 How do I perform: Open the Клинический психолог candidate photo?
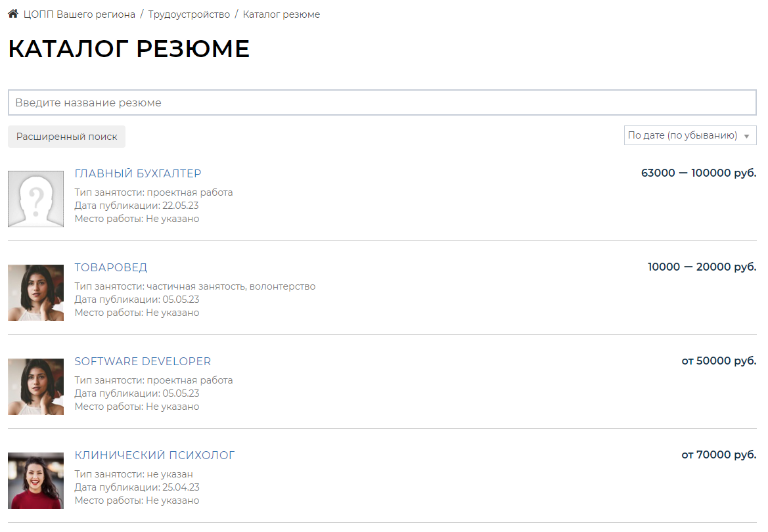pyautogui.click(x=36, y=481)
